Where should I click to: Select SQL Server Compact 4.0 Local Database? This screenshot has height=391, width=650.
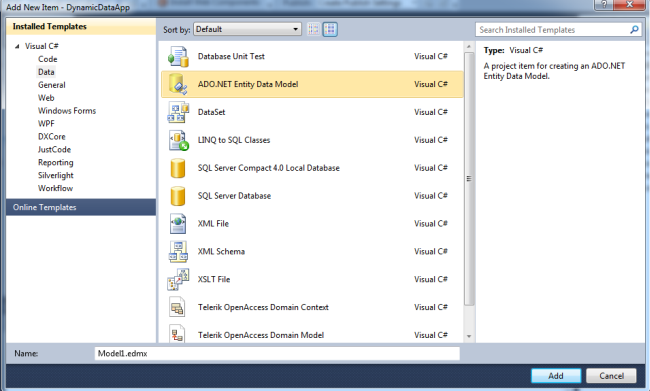[x=269, y=168]
